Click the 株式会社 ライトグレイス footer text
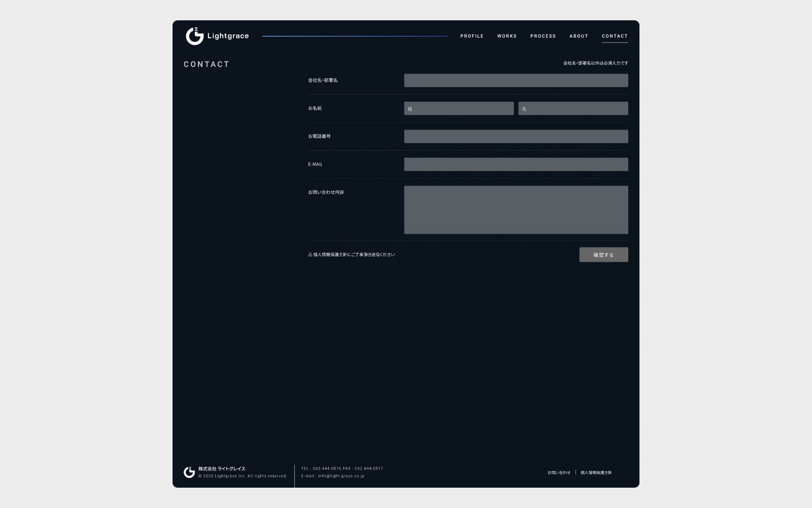The width and height of the screenshot is (812, 508). click(x=222, y=468)
